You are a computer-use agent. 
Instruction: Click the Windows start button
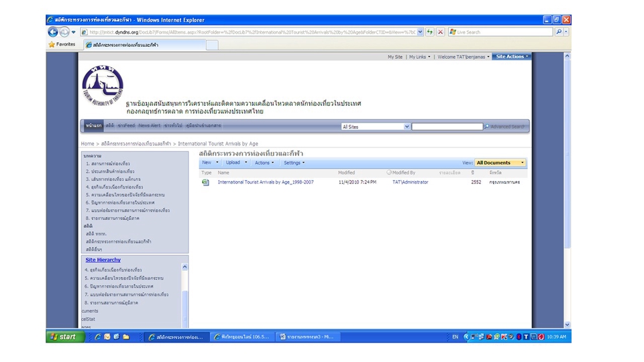(65, 337)
